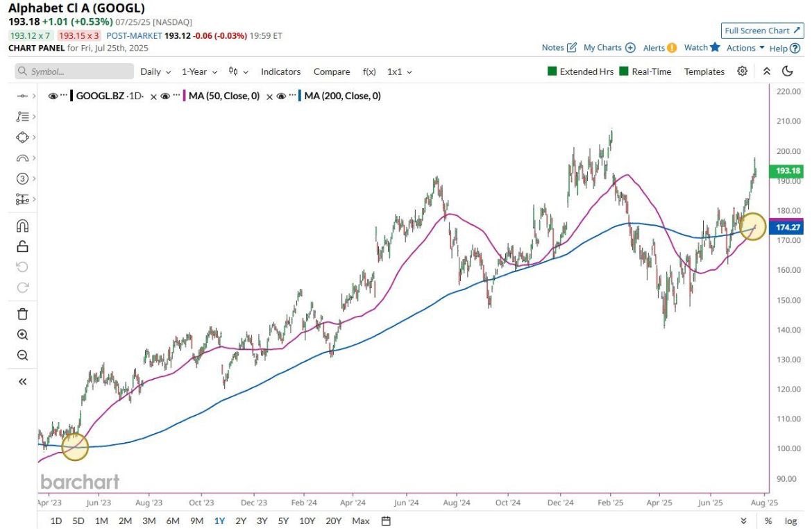Select the Max range tab
Screen dimensions: 812x529
(361, 521)
